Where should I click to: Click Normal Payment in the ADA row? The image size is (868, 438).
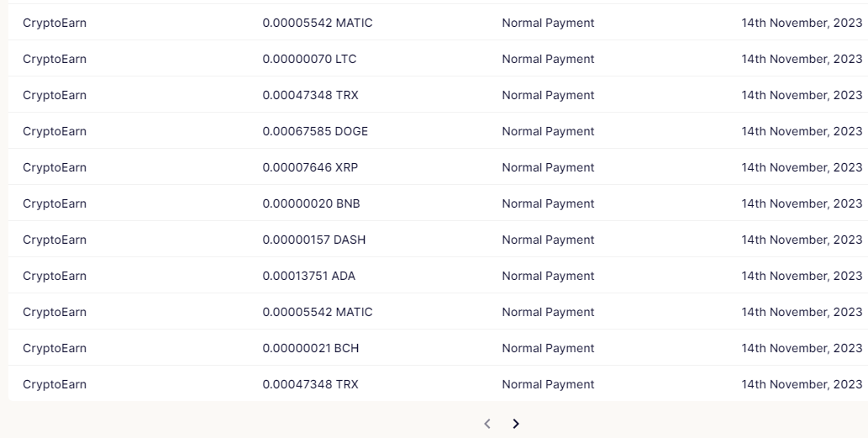[548, 276]
